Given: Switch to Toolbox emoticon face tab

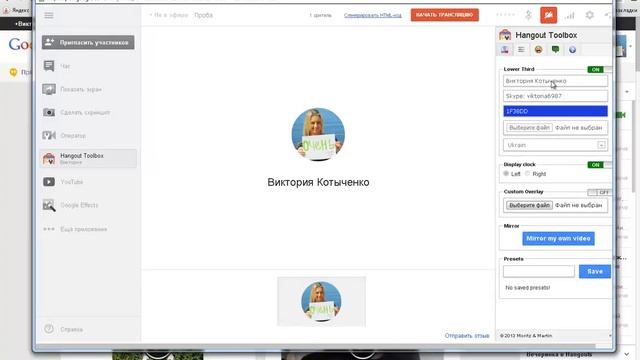Looking at the screenshot, I should pyautogui.click(x=538, y=50).
